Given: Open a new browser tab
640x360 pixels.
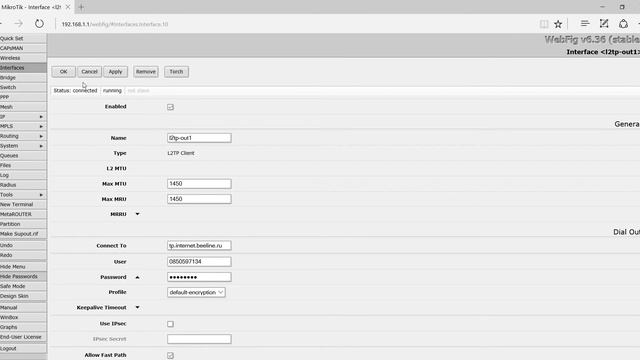Looking at the screenshot, I should coord(81,7).
